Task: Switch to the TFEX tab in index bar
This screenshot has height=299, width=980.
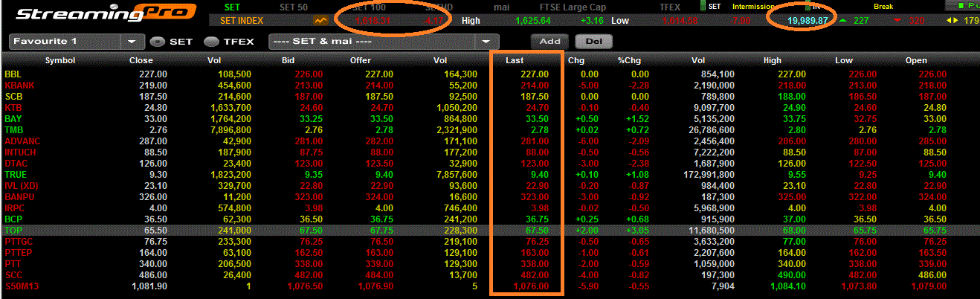Action: [670, 7]
